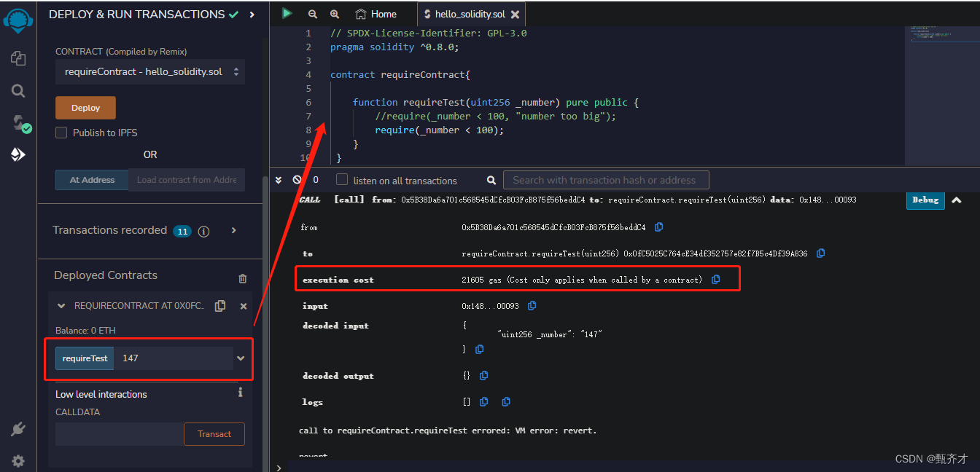Click the 'Balance: 0 ETH' text
The height and width of the screenshot is (472, 980).
pos(85,331)
